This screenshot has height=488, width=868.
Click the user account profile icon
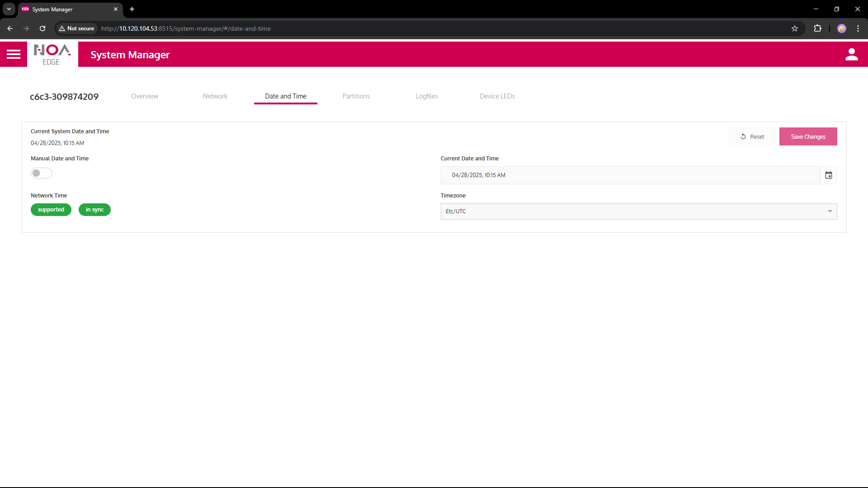point(851,54)
